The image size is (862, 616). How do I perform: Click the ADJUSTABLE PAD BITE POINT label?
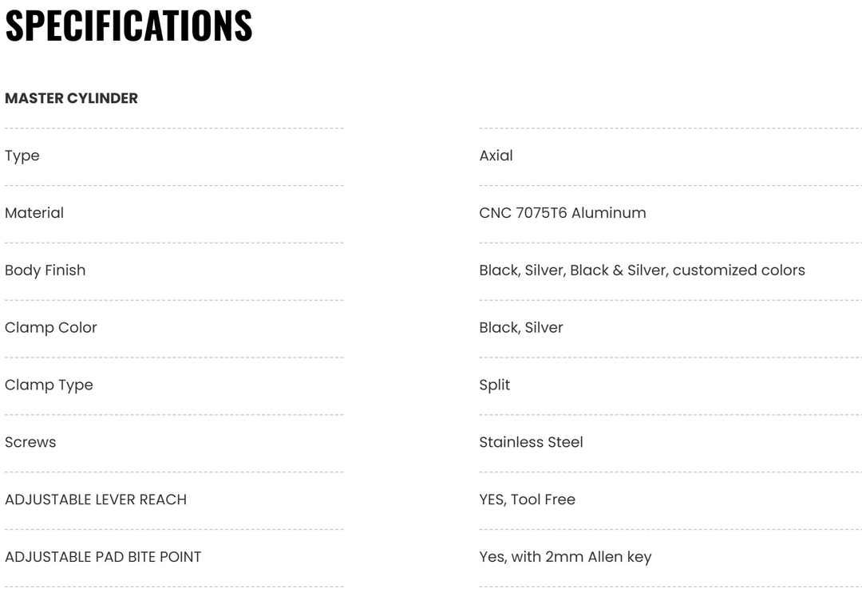(103, 557)
